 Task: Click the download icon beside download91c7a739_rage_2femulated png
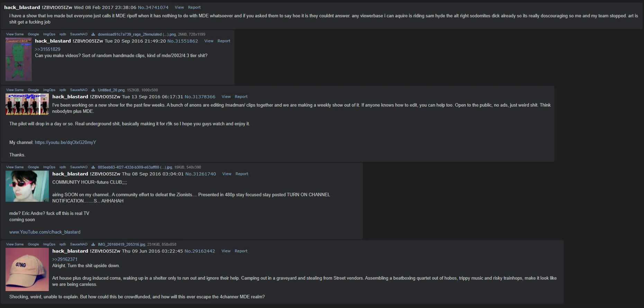93,34
